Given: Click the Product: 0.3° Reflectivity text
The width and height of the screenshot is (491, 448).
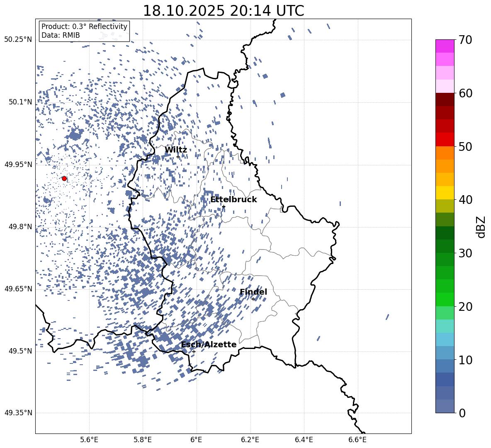Looking at the screenshot, I should [x=84, y=27].
